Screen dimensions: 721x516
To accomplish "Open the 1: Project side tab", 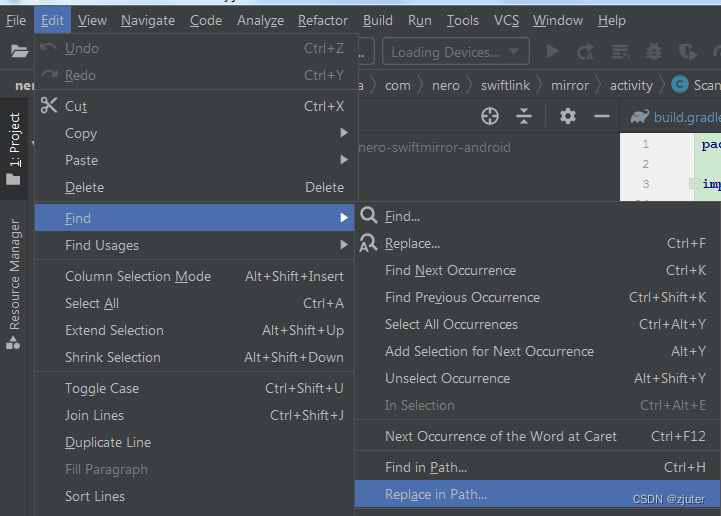I will [x=14, y=147].
